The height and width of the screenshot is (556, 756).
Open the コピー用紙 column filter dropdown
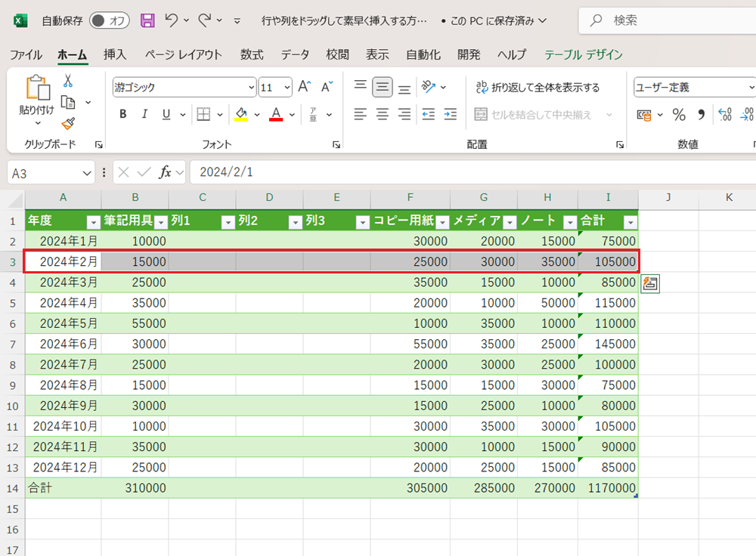tap(442, 221)
